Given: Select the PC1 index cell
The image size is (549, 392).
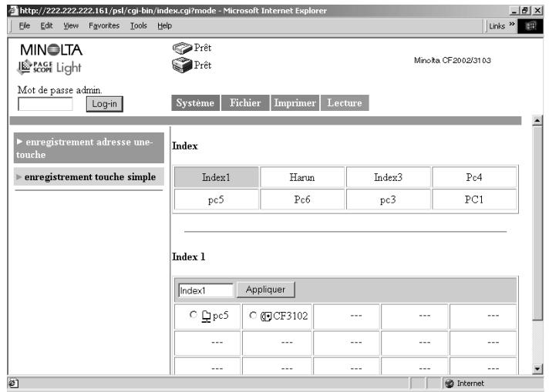Looking at the screenshot, I should click(474, 199).
